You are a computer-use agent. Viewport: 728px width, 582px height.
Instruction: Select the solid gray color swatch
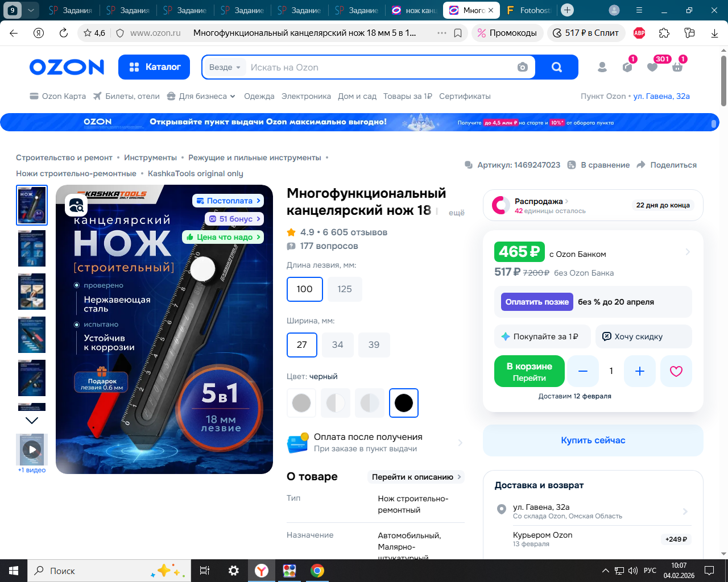pyautogui.click(x=301, y=403)
